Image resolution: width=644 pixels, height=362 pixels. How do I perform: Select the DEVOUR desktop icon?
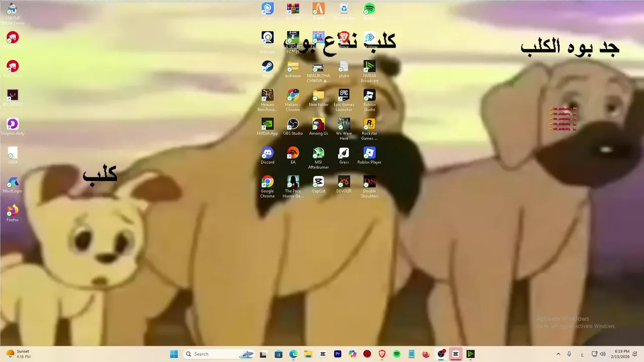pos(344,184)
